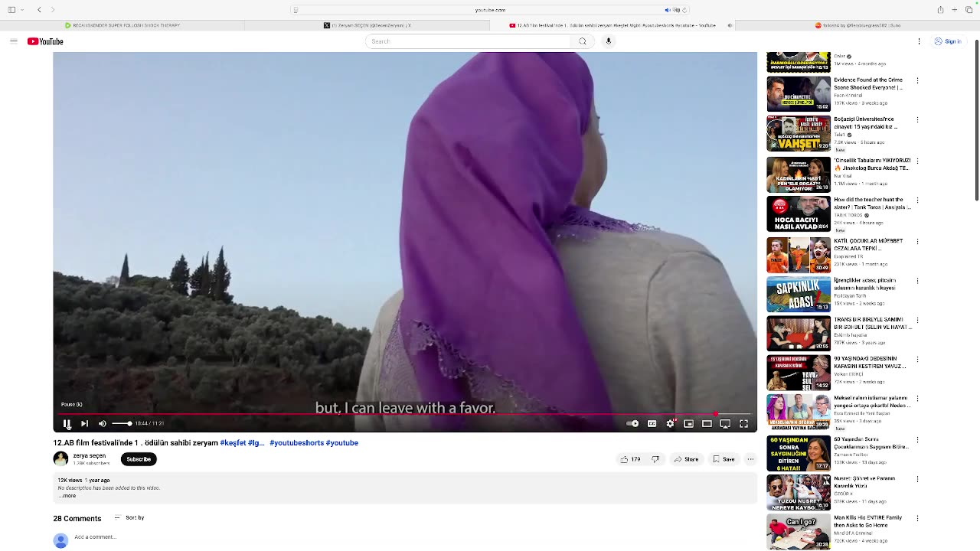Open 'Nusret: Şöhret ve Paranın' video title
This screenshot has width=980, height=551.
(864, 482)
